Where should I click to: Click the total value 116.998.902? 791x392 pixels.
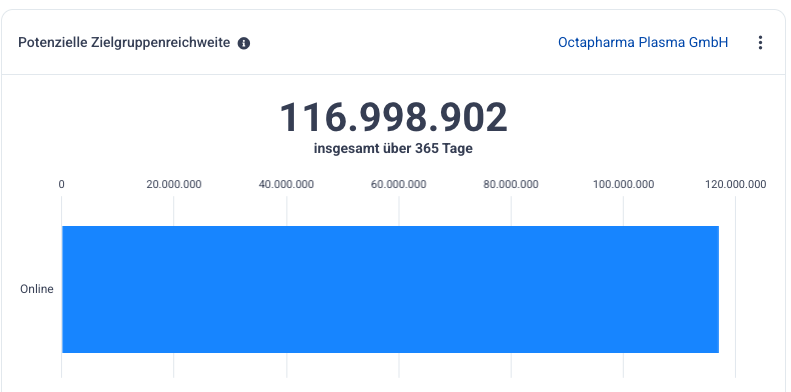[393, 118]
